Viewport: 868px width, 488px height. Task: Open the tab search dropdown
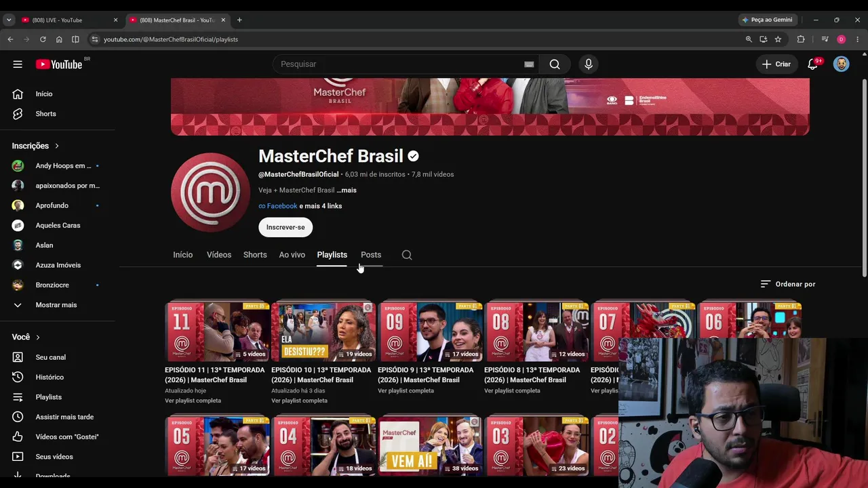[9, 20]
